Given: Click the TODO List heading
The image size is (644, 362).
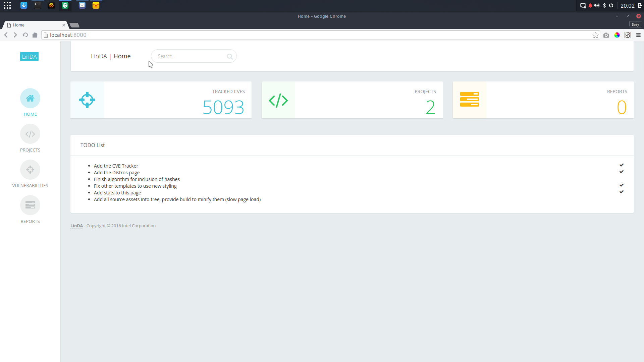Looking at the screenshot, I should click(x=93, y=145).
